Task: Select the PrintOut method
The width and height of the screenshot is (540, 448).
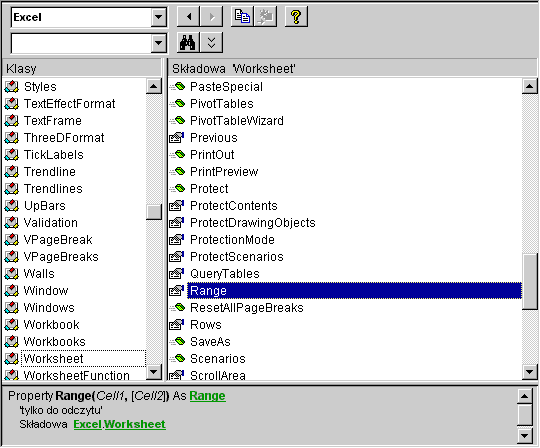Action: (212, 155)
